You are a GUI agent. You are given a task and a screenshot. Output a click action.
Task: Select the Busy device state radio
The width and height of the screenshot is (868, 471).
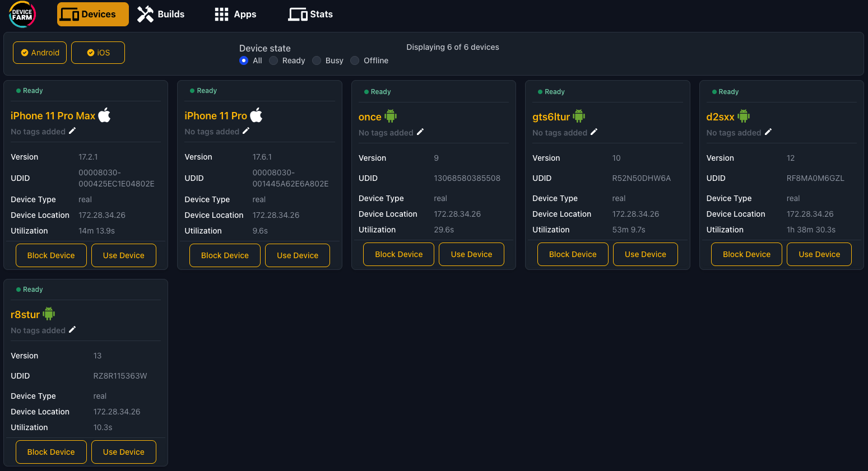coord(317,60)
